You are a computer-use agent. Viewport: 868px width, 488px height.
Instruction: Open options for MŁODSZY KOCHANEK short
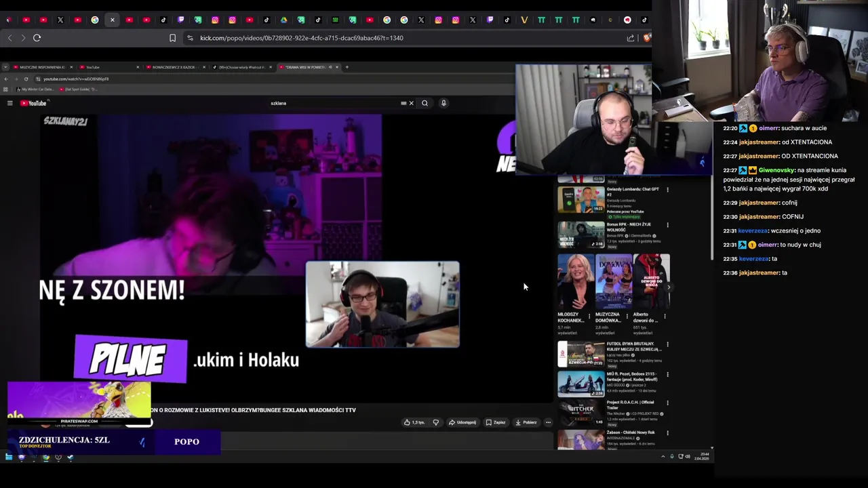click(589, 316)
